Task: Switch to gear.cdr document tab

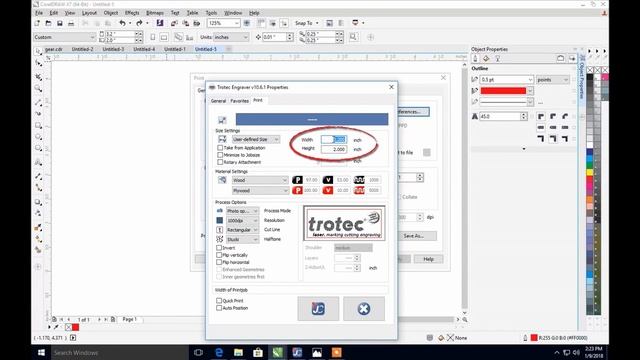Action: point(53,49)
